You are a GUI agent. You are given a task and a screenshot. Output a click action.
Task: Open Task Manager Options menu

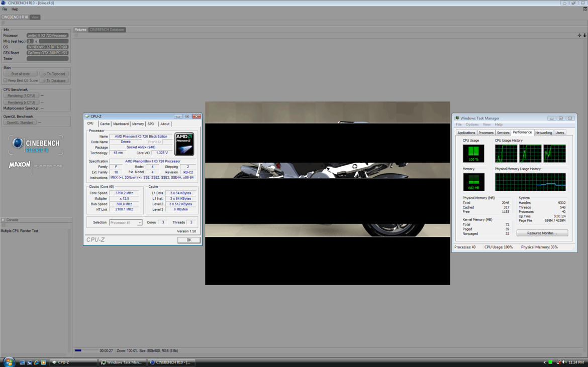pos(472,125)
